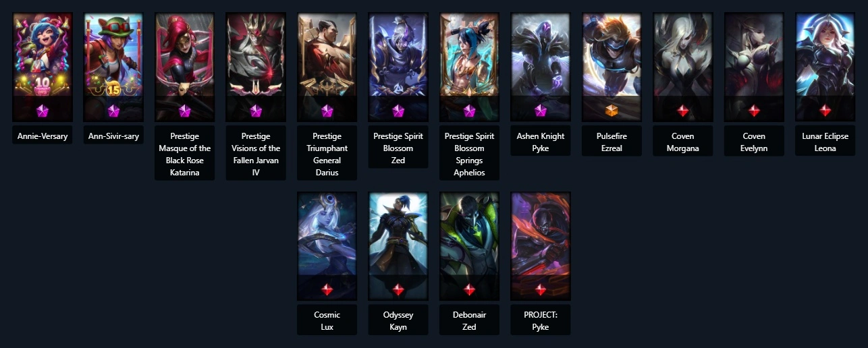Click the red gem icon on Lunar Eclipse Leona

[825, 111]
